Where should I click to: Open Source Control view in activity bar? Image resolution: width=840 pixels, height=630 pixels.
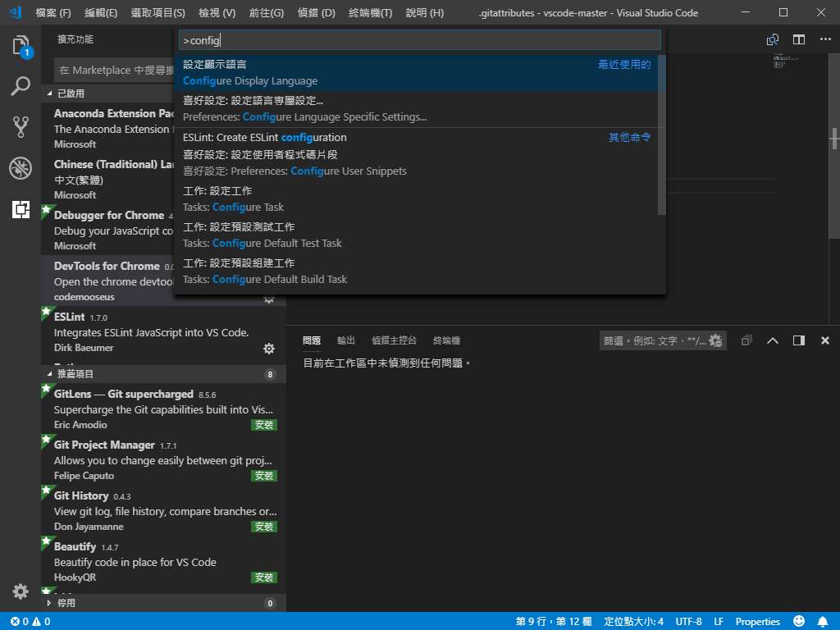click(x=21, y=126)
